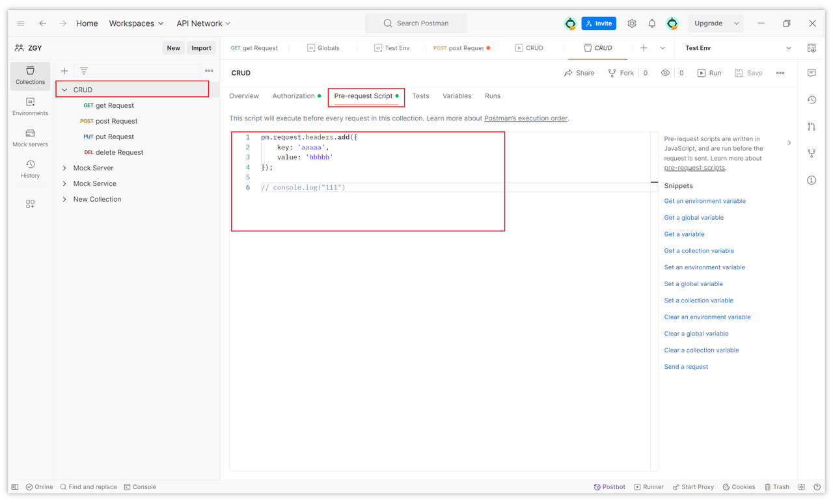Open the comments icon in right sidebar
This screenshot has height=504, width=833.
812,73
